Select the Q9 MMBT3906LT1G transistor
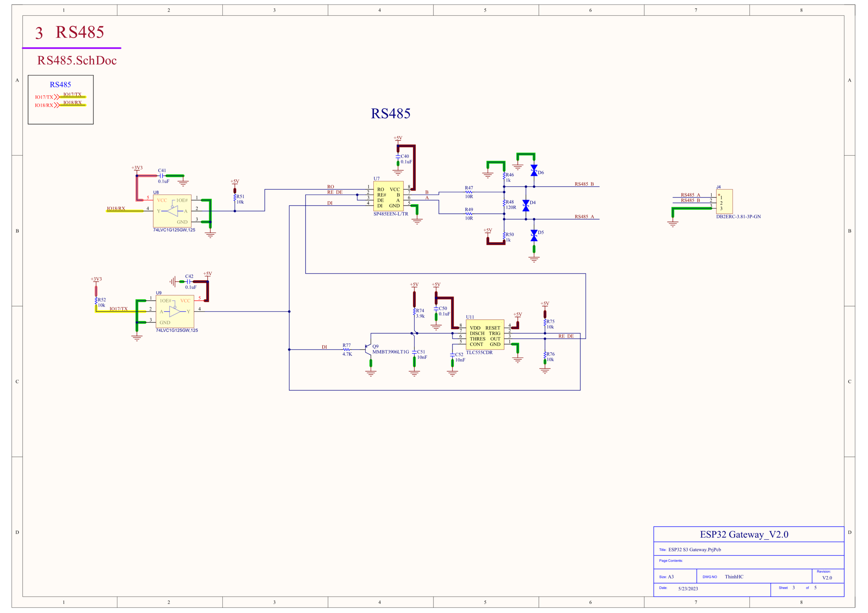The height and width of the screenshot is (613, 868). coord(368,350)
